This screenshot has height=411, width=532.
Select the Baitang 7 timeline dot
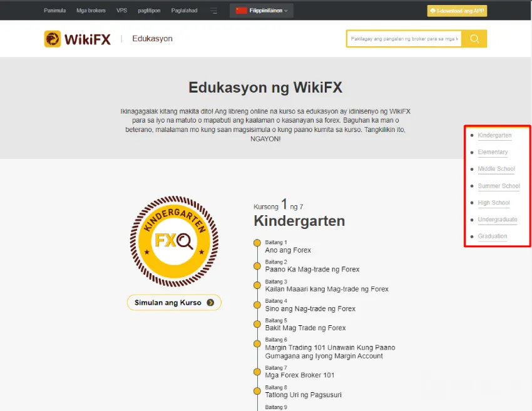pos(257,372)
